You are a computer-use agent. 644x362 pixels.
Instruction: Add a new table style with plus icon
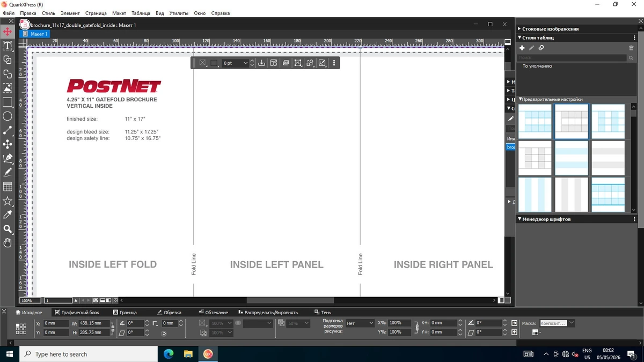click(522, 48)
